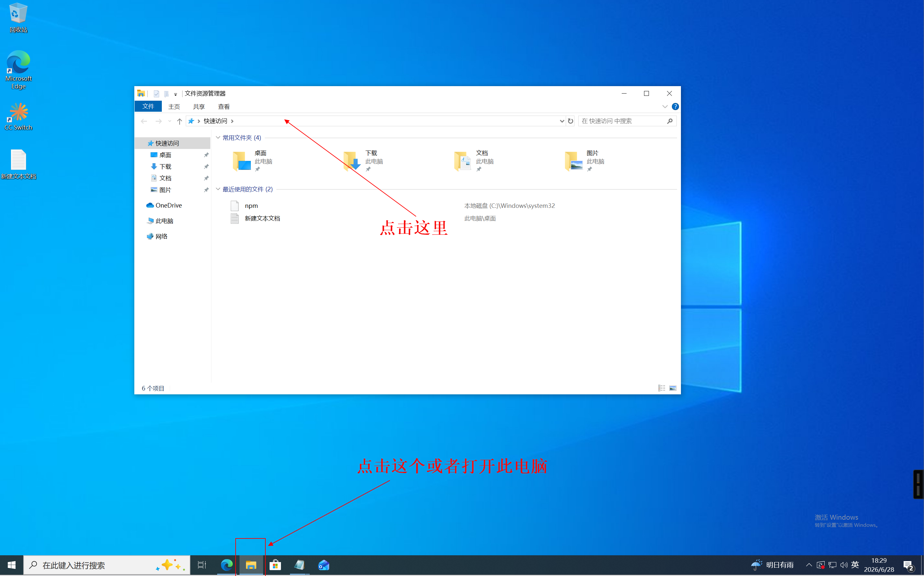
Task: Select the 桌面 folder in frequent folders
Action: coord(253,160)
